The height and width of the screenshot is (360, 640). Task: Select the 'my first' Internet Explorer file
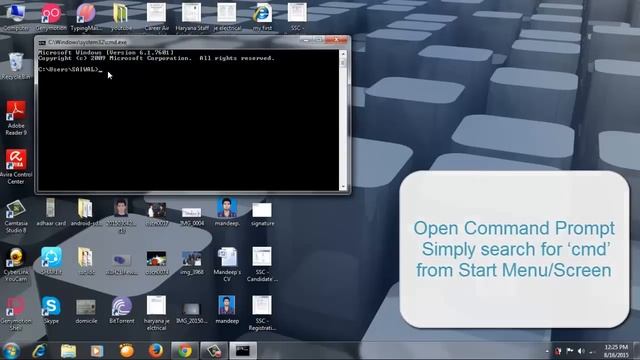(x=262, y=16)
